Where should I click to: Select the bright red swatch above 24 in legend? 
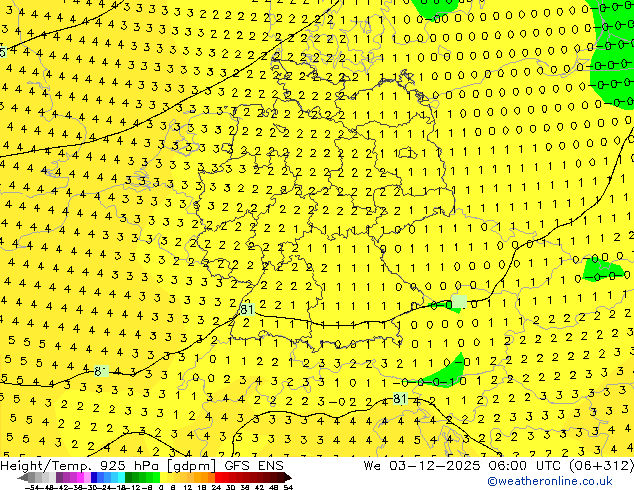click(218, 477)
